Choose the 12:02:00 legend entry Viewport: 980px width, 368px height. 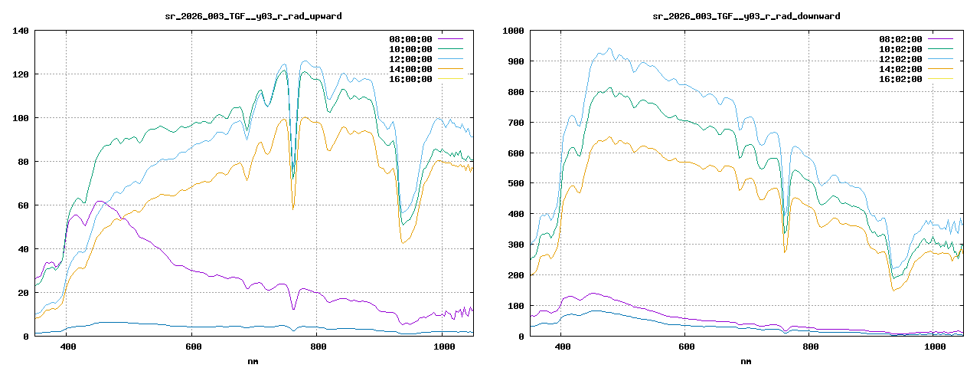coord(900,58)
